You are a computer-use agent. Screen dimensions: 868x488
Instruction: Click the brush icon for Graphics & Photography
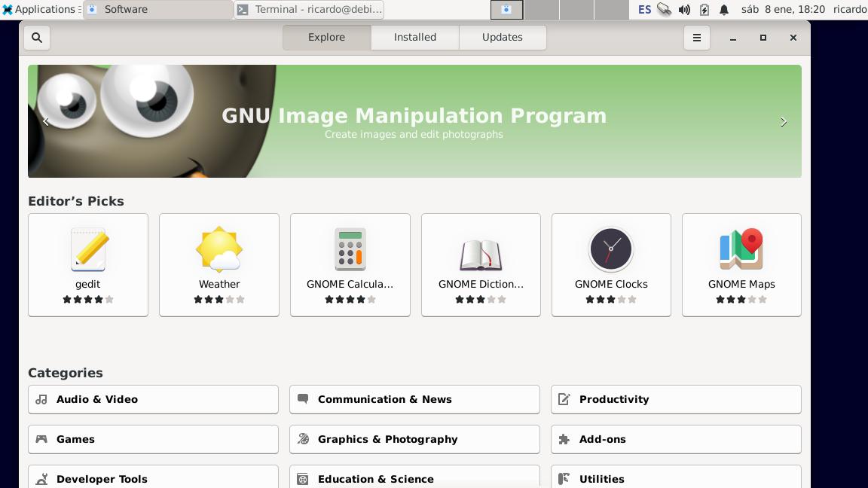click(303, 439)
